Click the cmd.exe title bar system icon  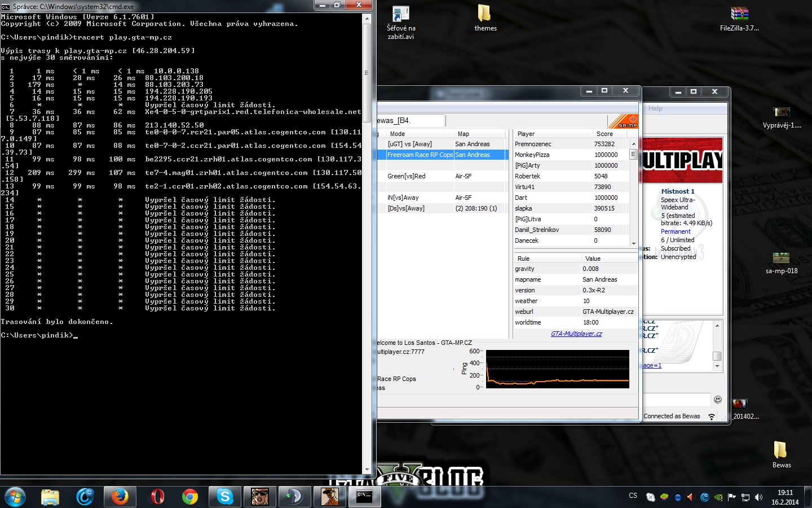6,6
